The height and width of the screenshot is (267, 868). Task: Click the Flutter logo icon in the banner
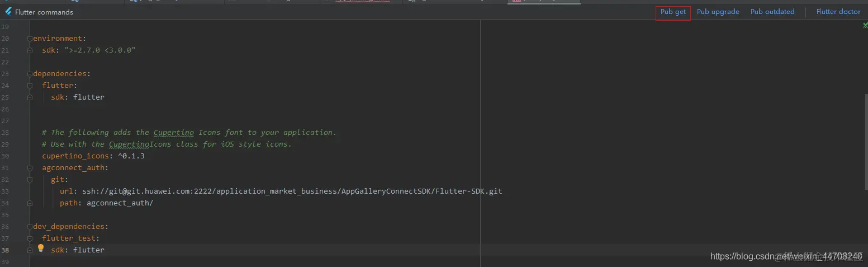click(x=8, y=12)
